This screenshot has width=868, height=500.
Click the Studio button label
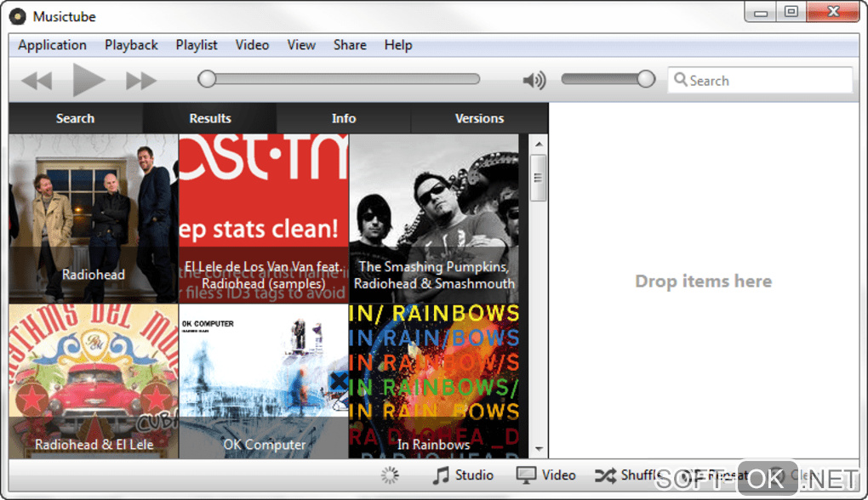click(x=474, y=475)
